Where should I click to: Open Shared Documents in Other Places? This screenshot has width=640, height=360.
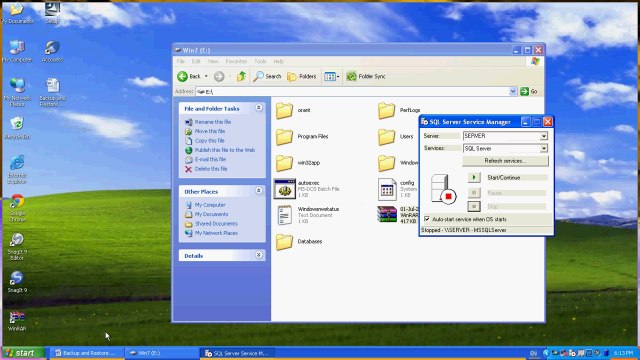point(216,224)
